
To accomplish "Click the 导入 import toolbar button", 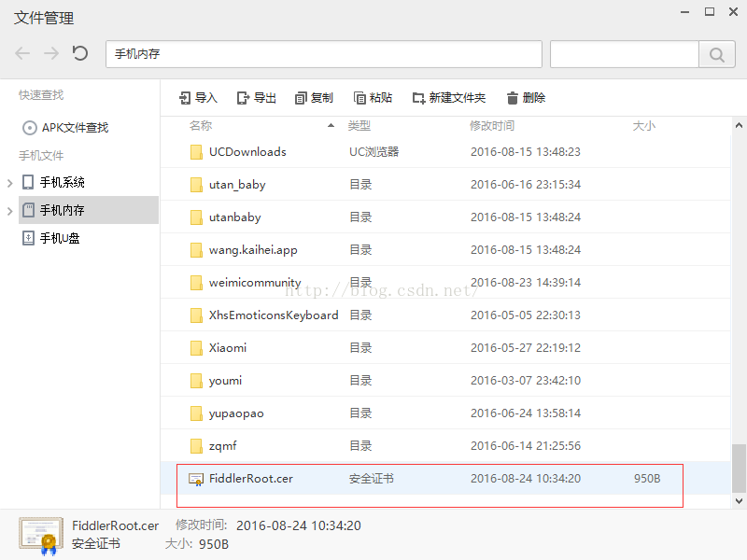I will click(198, 98).
